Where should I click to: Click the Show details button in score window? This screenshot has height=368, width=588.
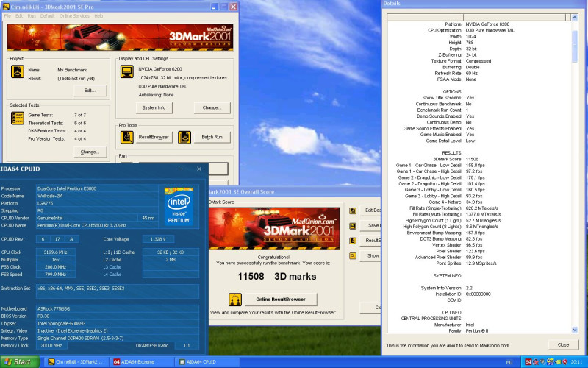tap(370, 255)
